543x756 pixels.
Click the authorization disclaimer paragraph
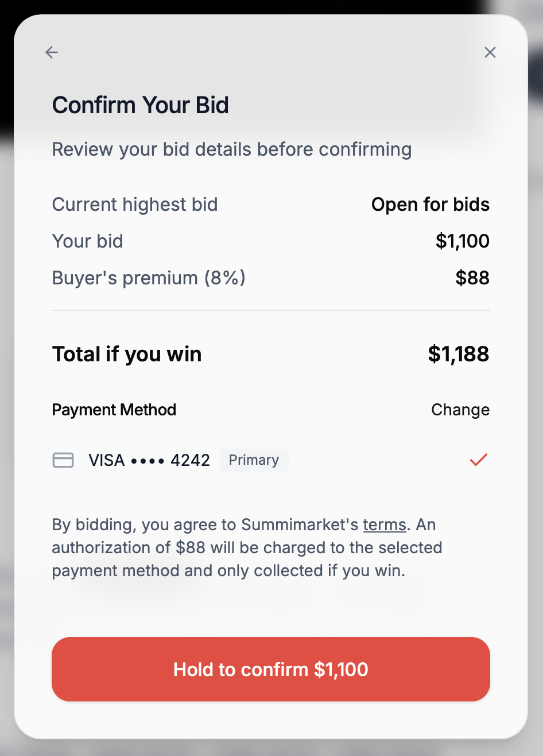click(247, 547)
